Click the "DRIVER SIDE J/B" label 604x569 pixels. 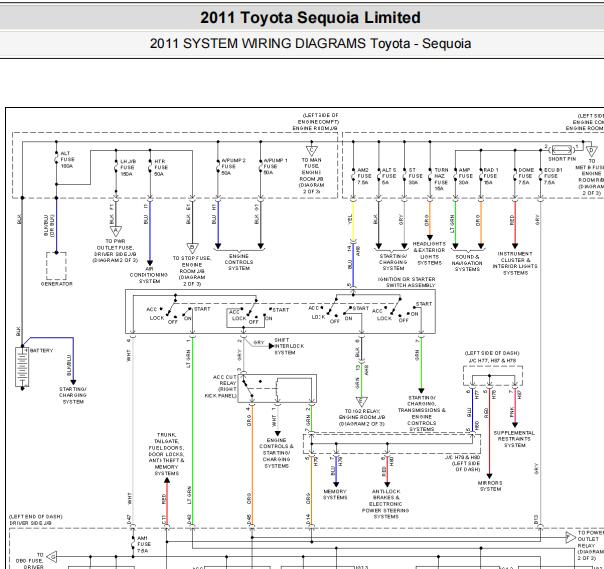pos(30,523)
